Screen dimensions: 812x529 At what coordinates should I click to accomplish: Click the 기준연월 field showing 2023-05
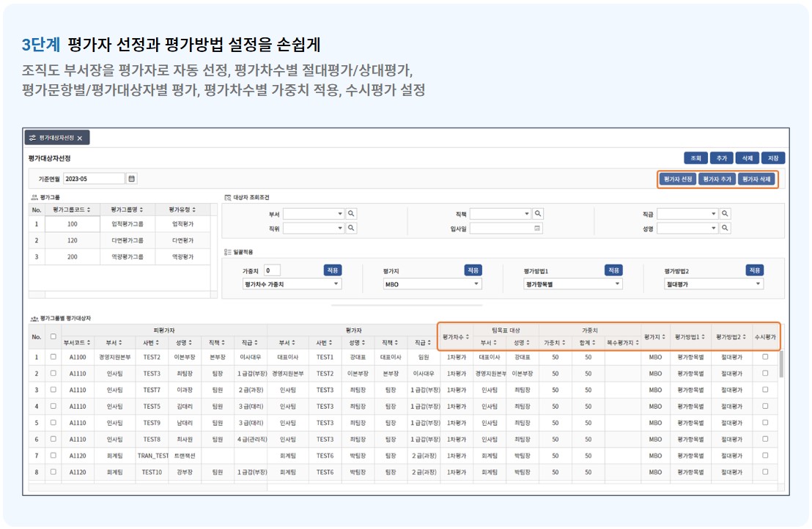click(94, 179)
